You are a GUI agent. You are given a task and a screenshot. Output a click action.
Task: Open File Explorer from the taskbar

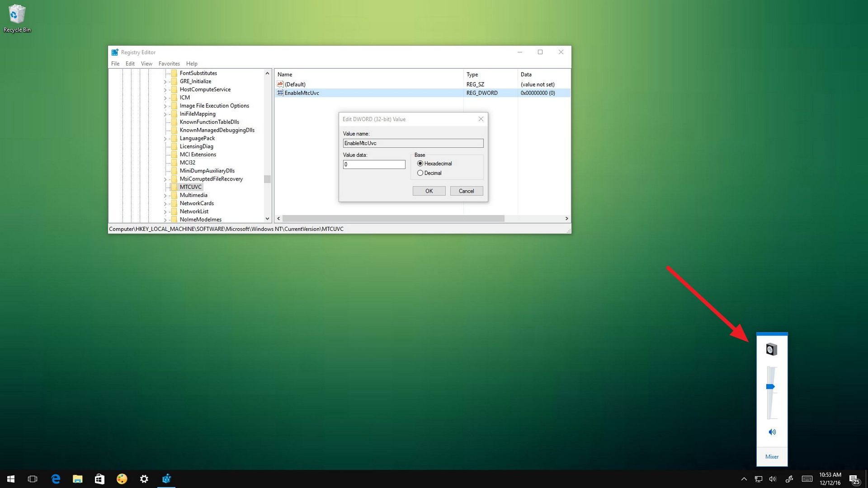coord(78,479)
